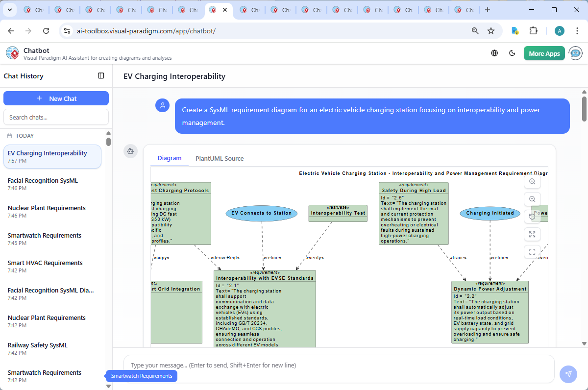
Task: Open More Apps
Action: [544, 53]
